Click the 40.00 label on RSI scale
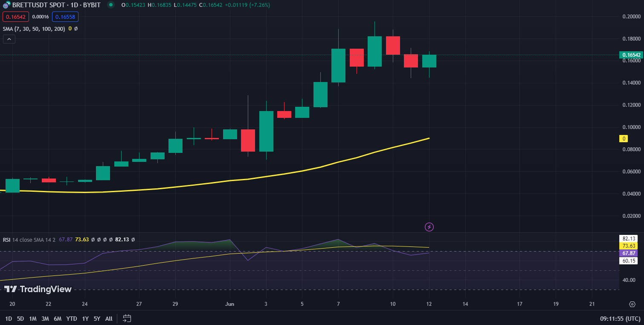Screen dimensions: 644x325 [629, 280]
